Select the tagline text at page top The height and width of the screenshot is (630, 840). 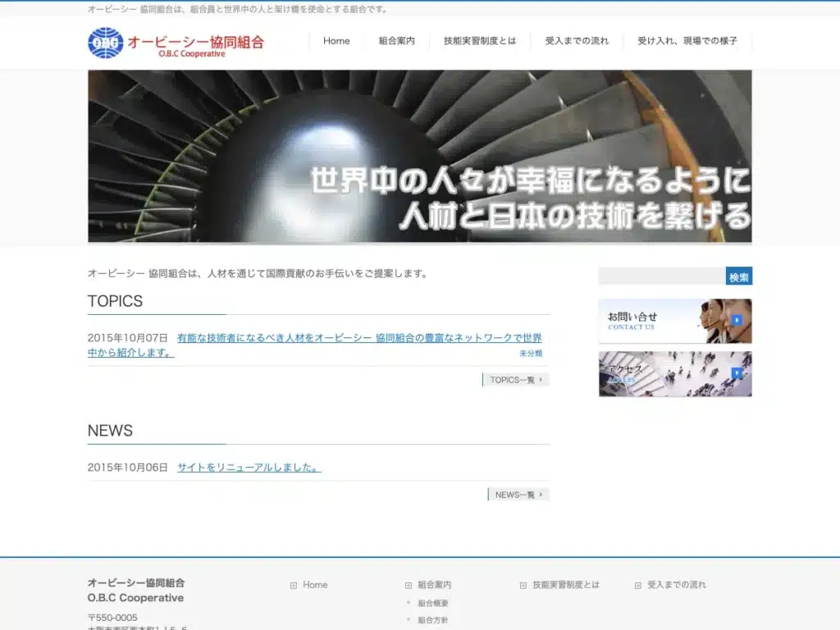[x=239, y=9]
